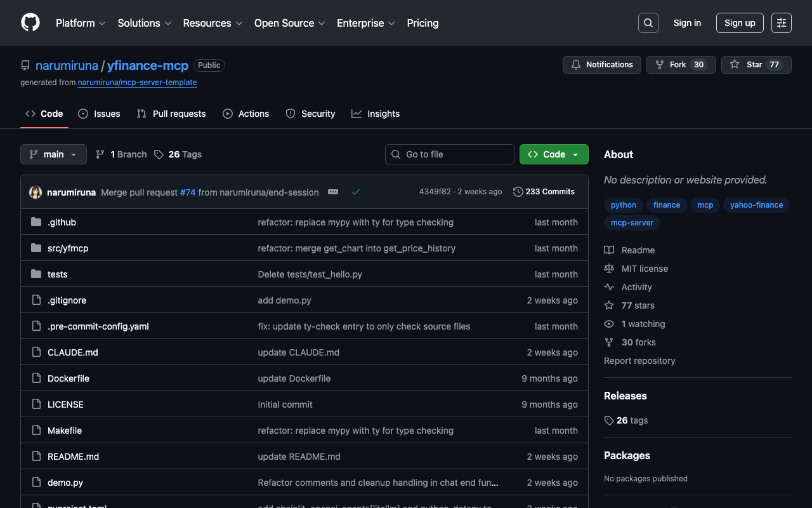
Task: Click the green checkmark commit status
Action: pos(356,192)
